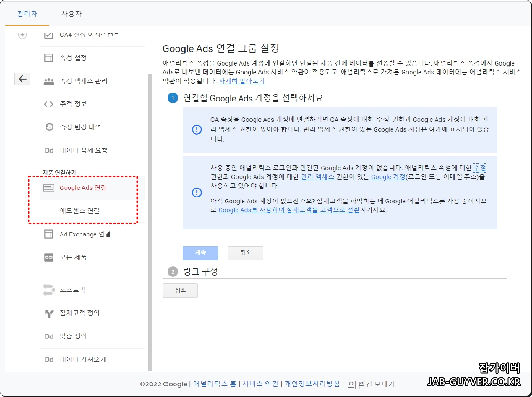Click the Google 계정 link
Viewport: 532px width, 397px height.
tap(388, 177)
